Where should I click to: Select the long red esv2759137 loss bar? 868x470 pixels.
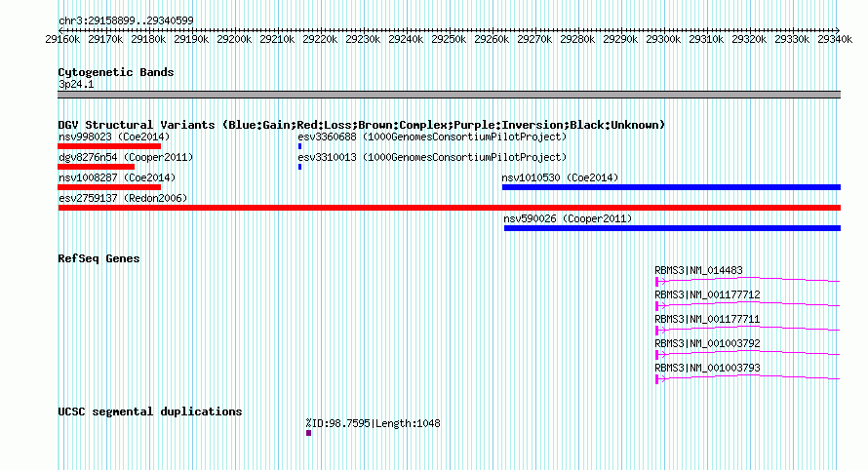[x=450, y=208]
